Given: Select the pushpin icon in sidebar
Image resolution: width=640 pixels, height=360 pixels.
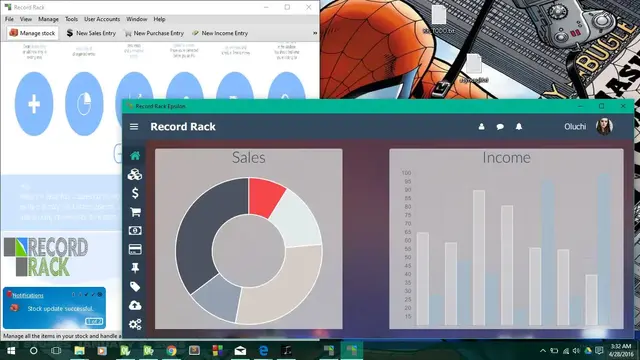Looking at the screenshot, I should pos(135,268).
